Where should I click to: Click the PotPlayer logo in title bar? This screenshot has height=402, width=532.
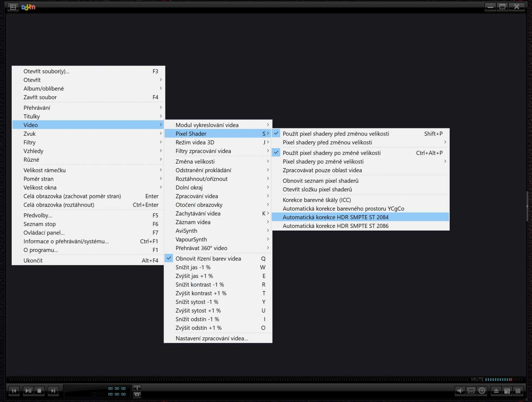click(28, 7)
